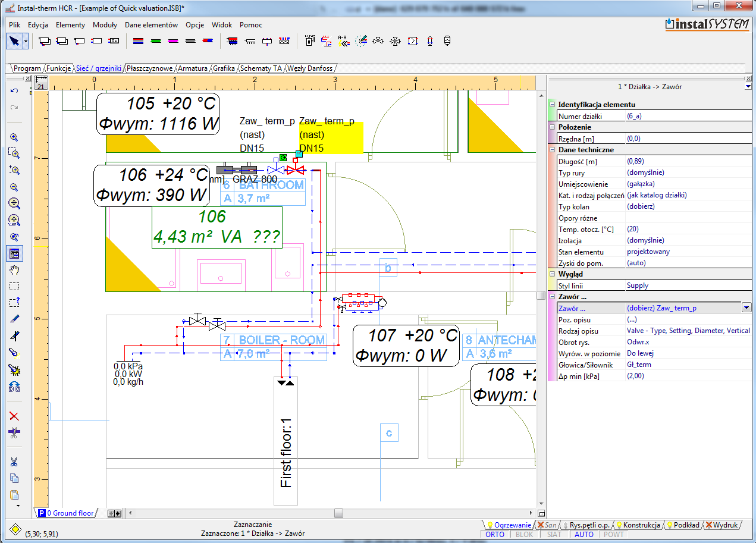Toggle ORTO mode in status bar

(495, 534)
